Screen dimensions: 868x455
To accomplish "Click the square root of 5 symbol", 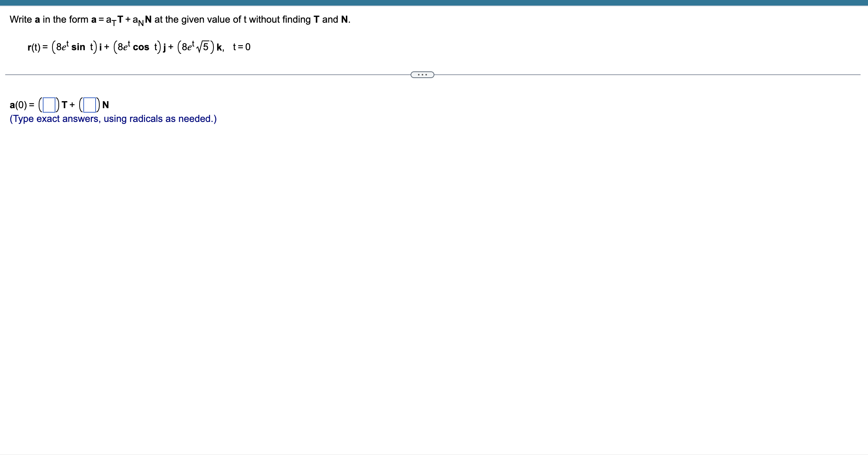I will [x=203, y=47].
